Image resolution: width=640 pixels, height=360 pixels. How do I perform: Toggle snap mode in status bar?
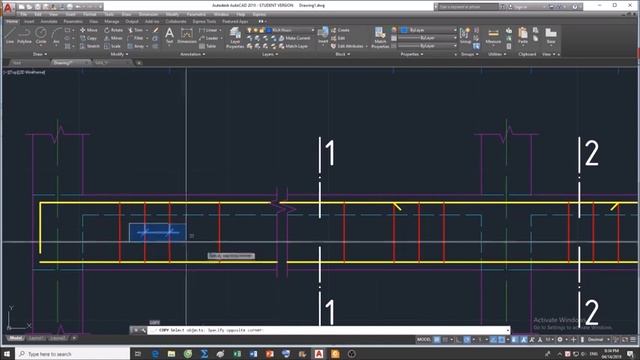[x=445, y=340]
